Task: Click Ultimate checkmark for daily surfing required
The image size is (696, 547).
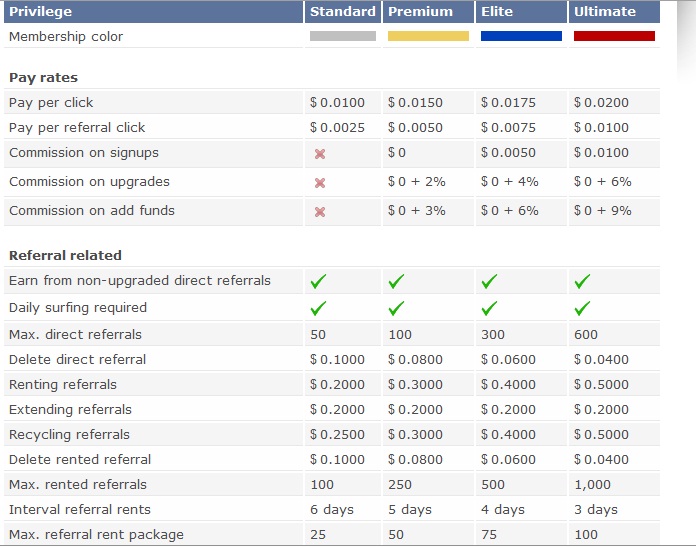Action: click(x=582, y=308)
